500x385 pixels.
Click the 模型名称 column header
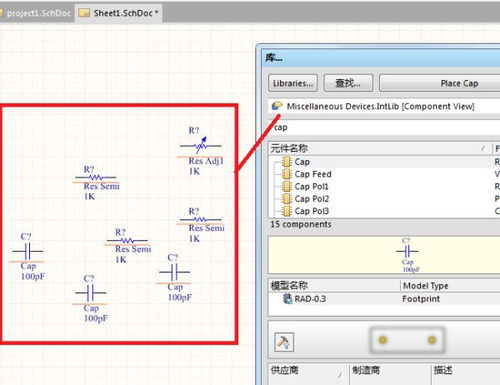pyautogui.click(x=334, y=285)
